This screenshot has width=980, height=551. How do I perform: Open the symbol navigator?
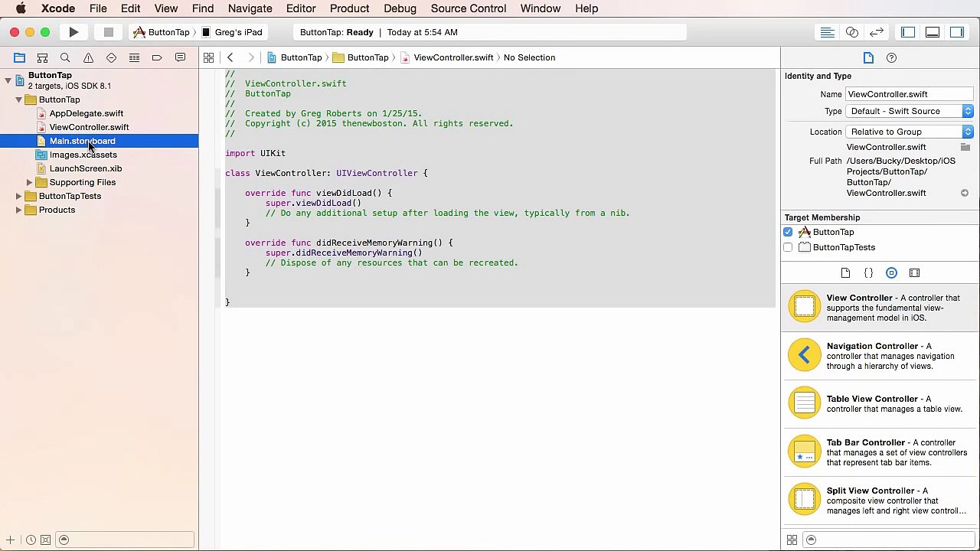42,57
